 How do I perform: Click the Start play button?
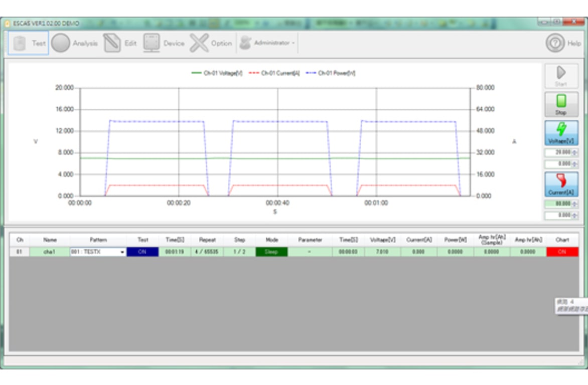(561, 76)
